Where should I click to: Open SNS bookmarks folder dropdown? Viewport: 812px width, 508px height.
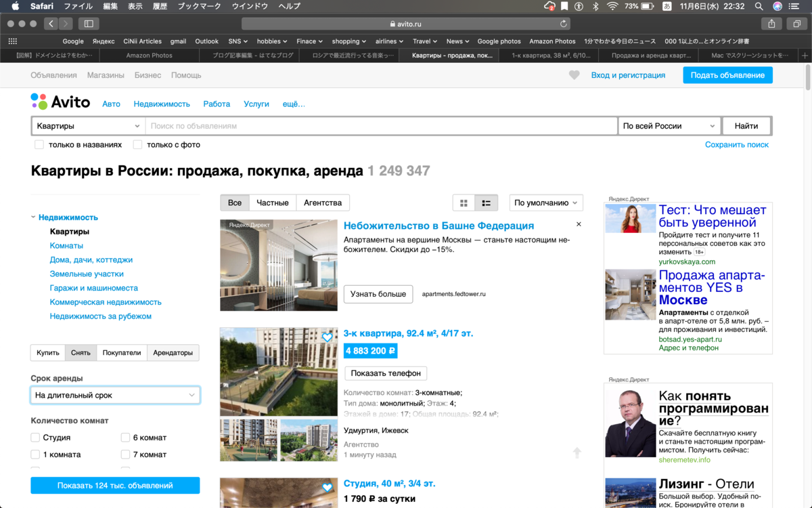coord(238,41)
